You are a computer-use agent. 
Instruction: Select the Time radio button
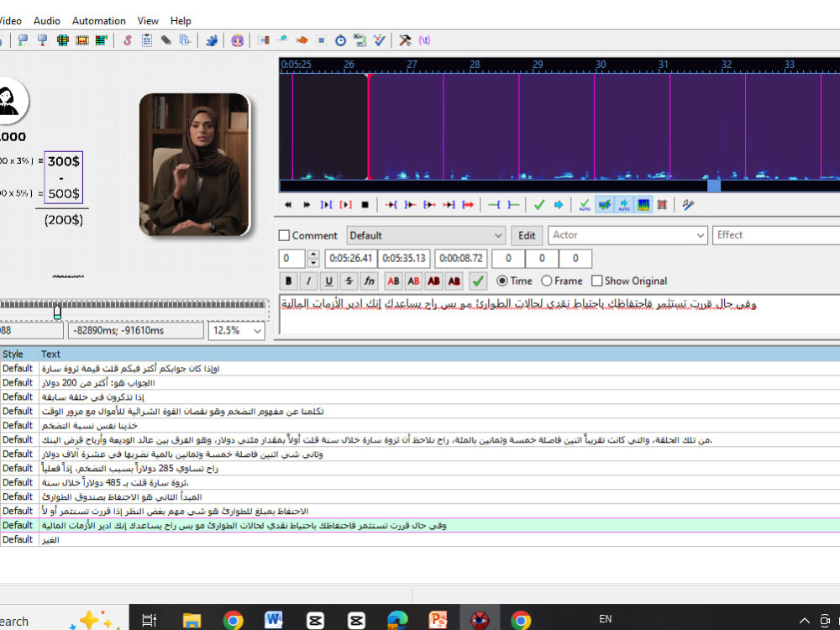(x=502, y=281)
